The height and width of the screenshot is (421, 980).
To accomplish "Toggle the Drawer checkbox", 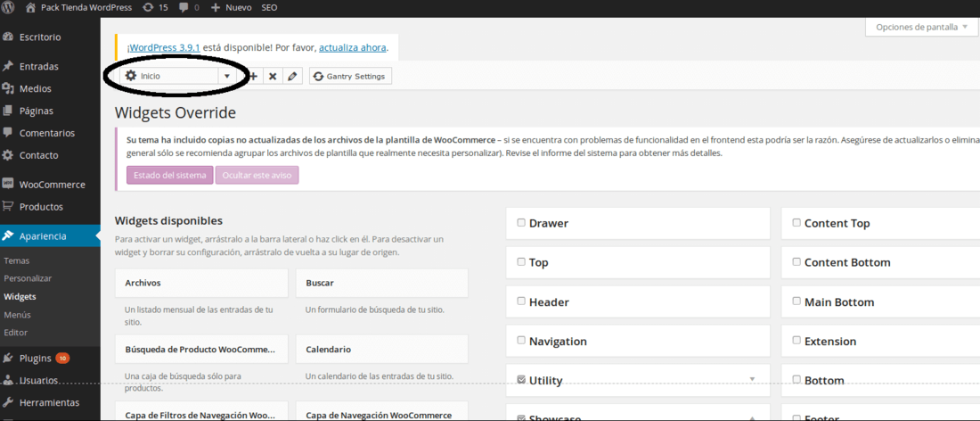I will click(520, 222).
